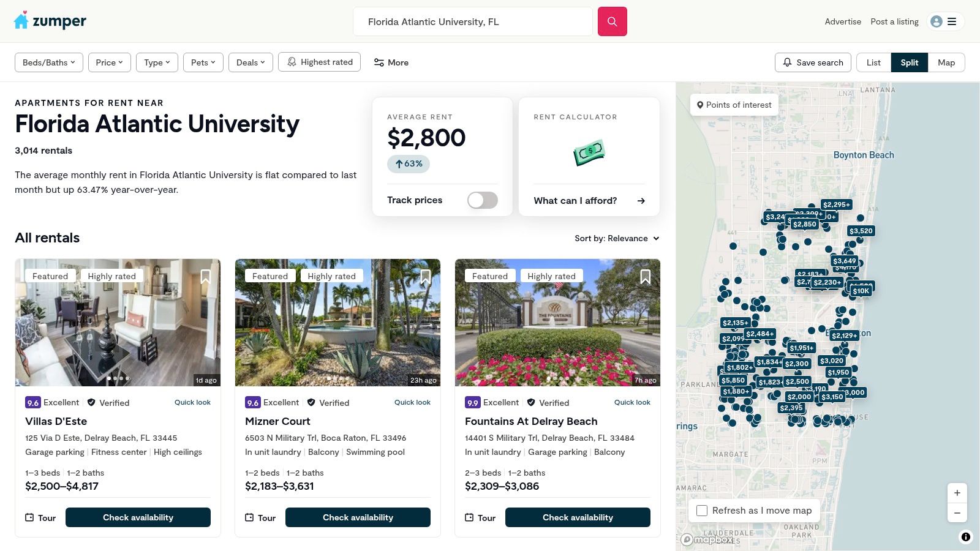Check availability for Fountains At Delray Beach
This screenshot has width=980, height=551.
pyautogui.click(x=578, y=517)
